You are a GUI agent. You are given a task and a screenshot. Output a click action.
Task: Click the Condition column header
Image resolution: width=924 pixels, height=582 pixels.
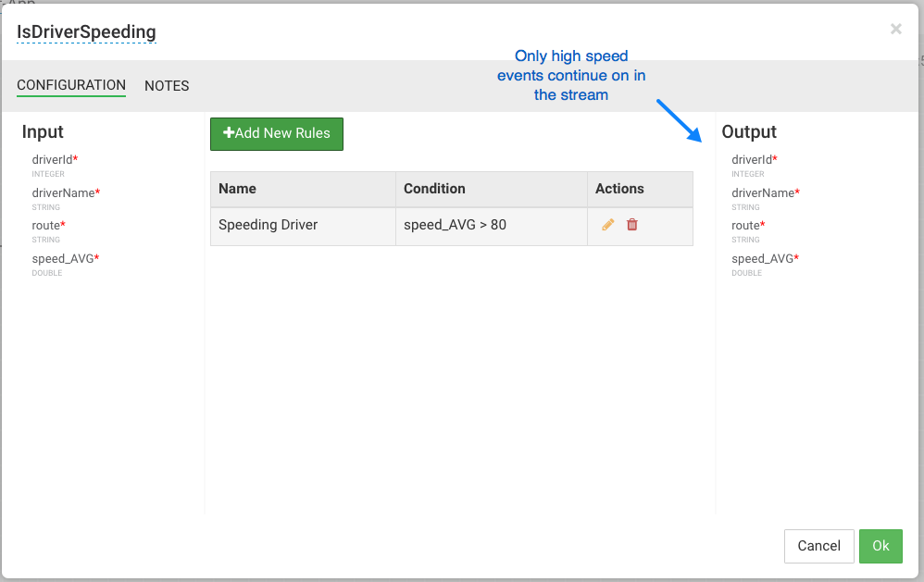[x=434, y=189]
